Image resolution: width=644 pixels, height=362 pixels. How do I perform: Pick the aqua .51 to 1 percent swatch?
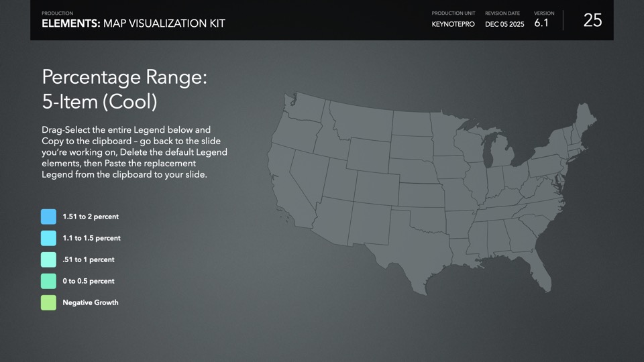click(48, 259)
